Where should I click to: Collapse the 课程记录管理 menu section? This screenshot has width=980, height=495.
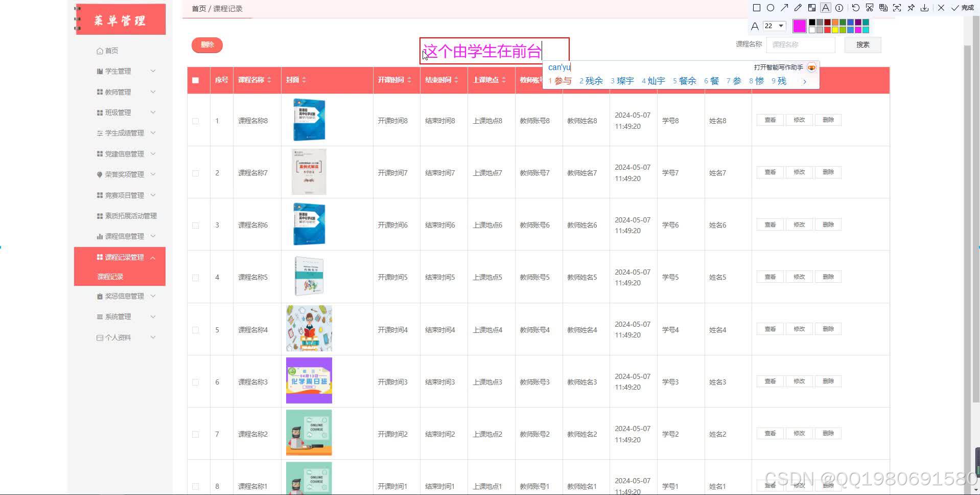(124, 257)
